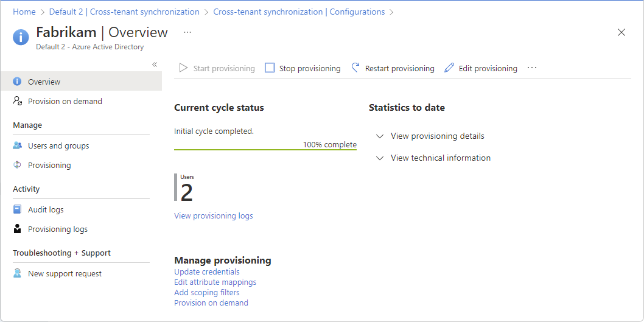The height and width of the screenshot is (322, 644).
Task: Click the Provisioning logs person icon
Action: coord(17,229)
